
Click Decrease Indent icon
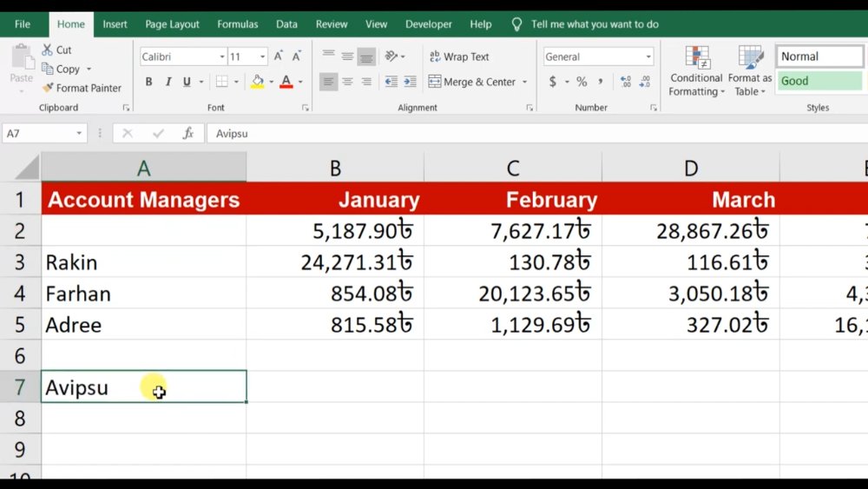(391, 82)
